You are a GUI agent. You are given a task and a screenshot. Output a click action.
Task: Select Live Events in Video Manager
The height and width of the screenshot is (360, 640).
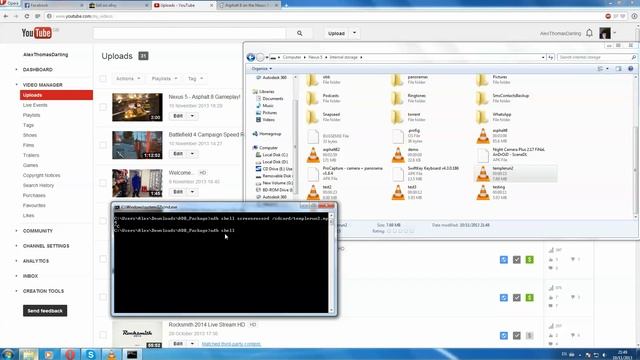35,105
